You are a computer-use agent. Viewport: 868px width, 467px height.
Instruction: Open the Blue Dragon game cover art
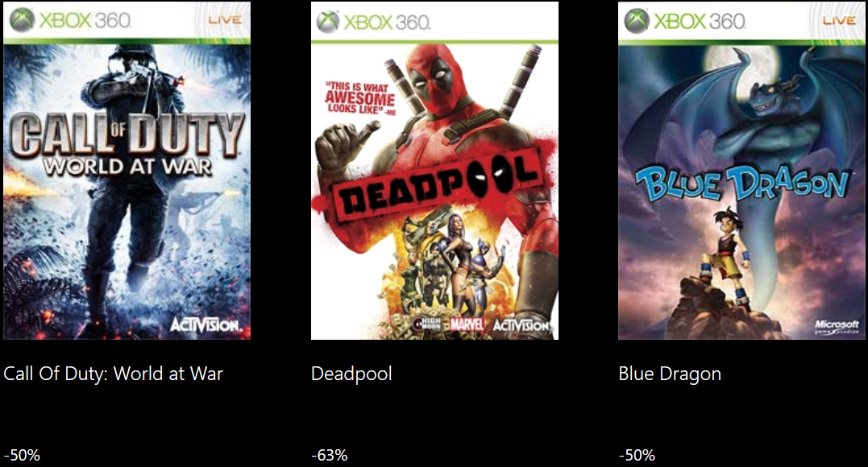point(741,171)
